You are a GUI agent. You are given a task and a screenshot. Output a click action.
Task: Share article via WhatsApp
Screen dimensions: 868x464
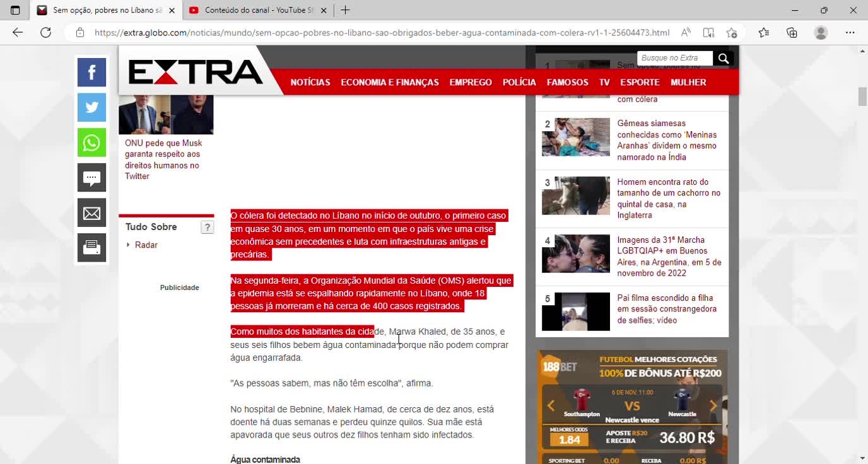[91, 142]
